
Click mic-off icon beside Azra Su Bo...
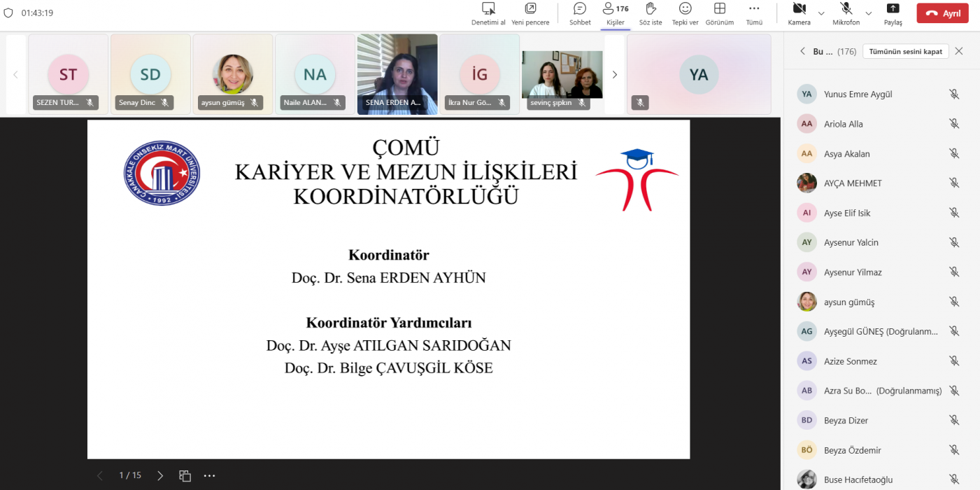pyautogui.click(x=953, y=391)
